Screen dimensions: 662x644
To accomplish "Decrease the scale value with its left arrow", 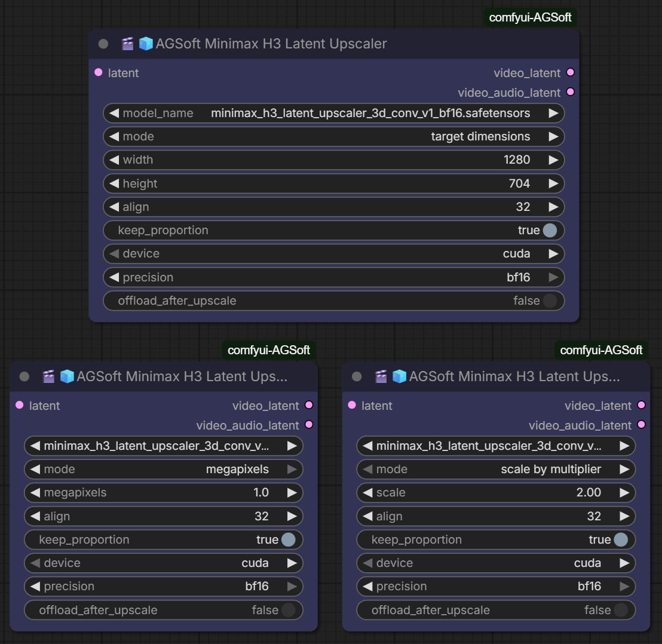I will 367,492.
